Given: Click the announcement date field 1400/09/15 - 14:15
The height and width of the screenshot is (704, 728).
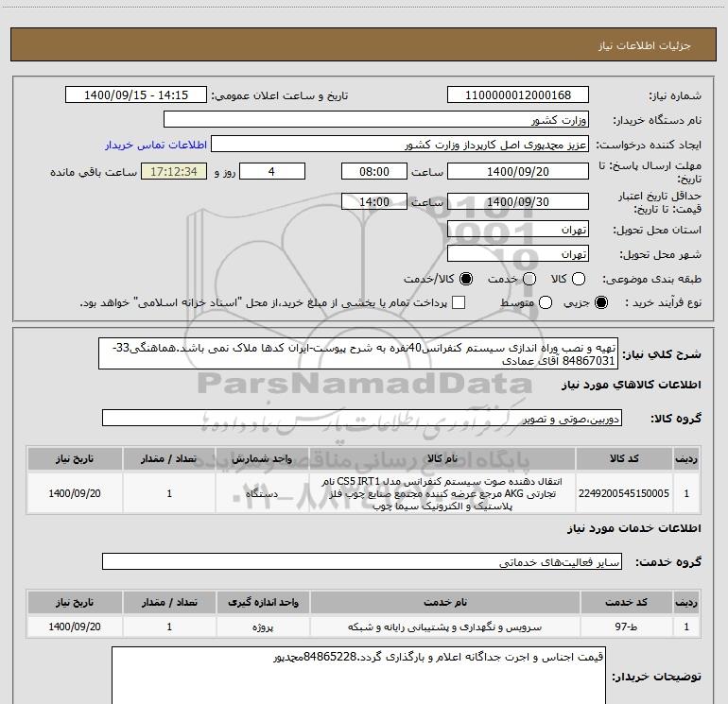Looking at the screenshot, I should (x=136, y=94).
